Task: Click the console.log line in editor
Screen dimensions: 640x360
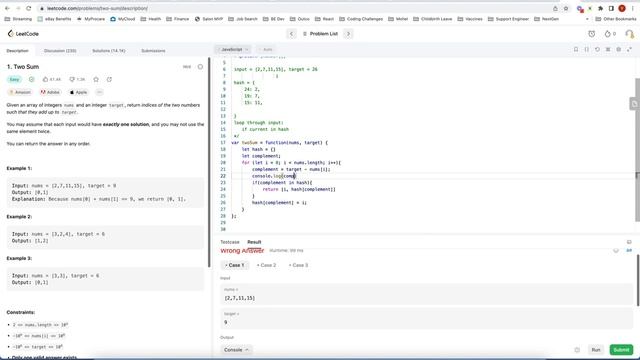Action: tap(273, 176)
